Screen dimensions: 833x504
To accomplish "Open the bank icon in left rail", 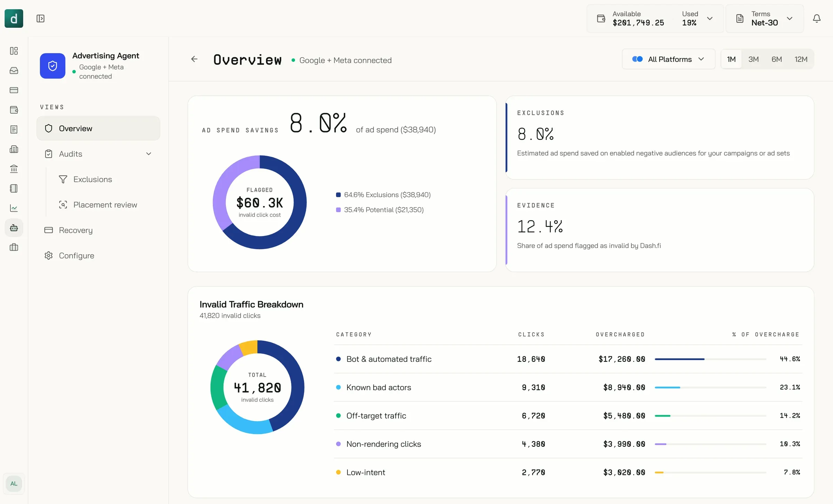I will [14, 169].
